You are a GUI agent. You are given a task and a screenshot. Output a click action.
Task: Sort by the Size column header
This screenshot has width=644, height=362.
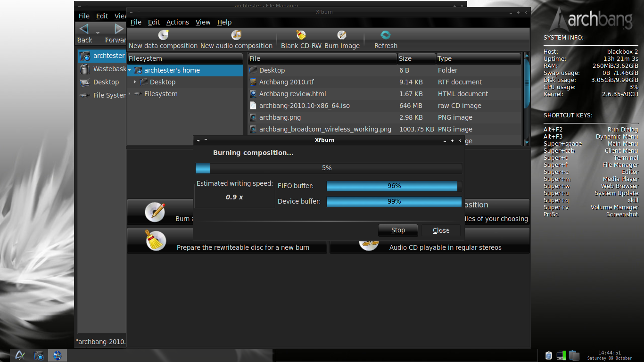[x=417, y=58]
